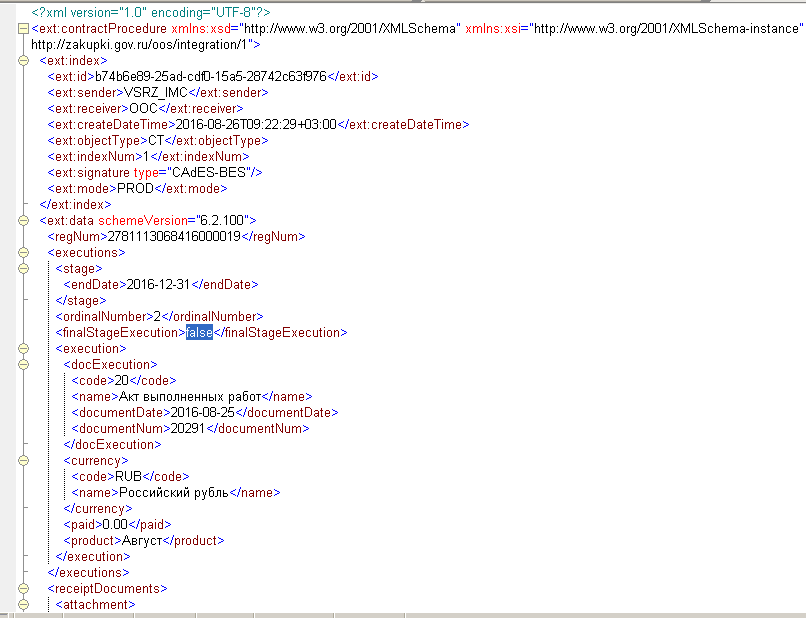Click the closing </ext:index> tag

click(75, 205)
